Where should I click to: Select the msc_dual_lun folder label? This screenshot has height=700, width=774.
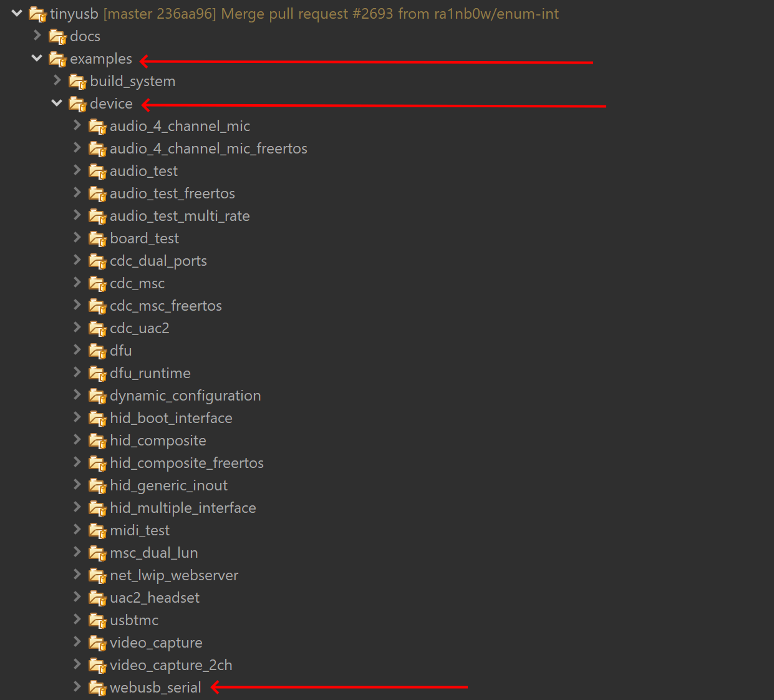coord(154,553)
